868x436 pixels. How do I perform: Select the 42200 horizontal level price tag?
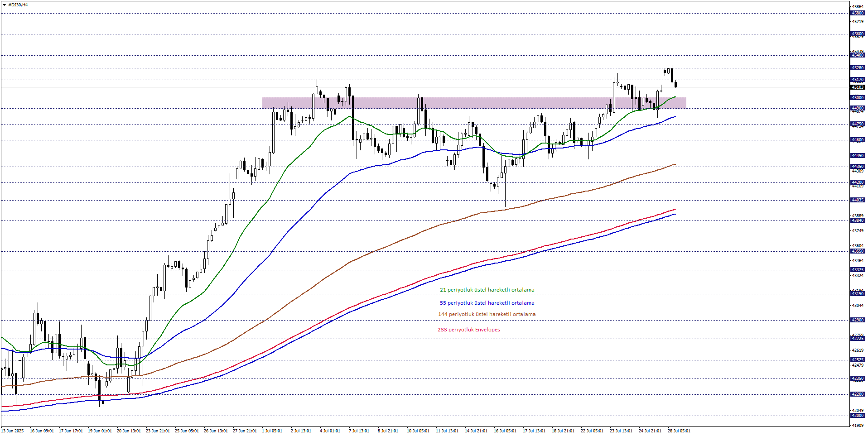pyautogui.click(x=858, y=394)
